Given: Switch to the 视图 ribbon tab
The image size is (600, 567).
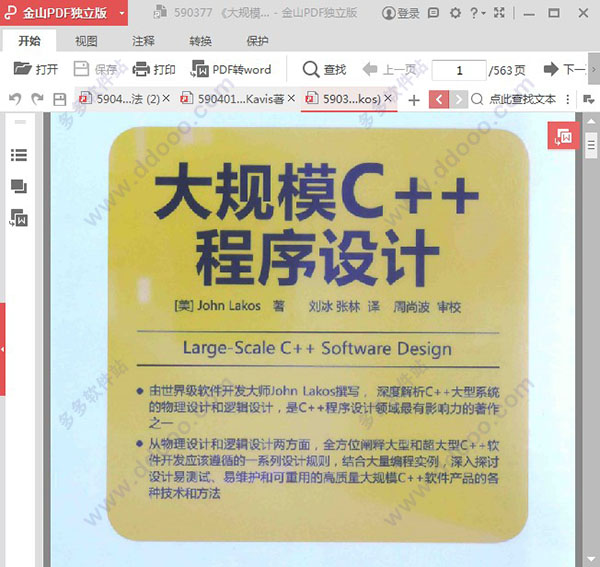Looking at the screenshot, I should (86, 41).
